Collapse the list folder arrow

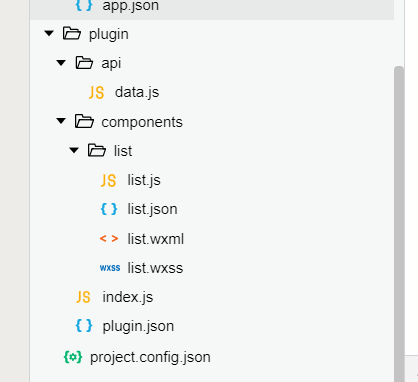click(74, 151)
